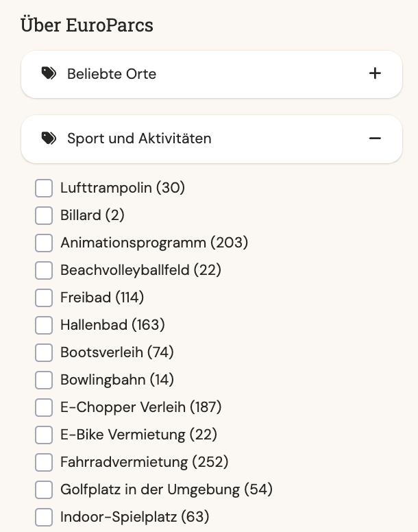Check the Lufttrampolin checkbox
Viewport: 418px width, 532px height.
[44, 188]
